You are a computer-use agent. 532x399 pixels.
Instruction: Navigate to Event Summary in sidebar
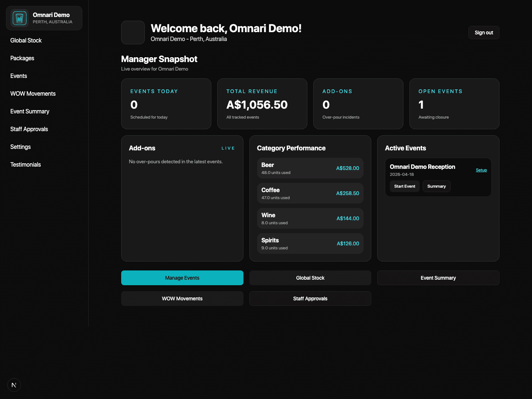click(30, 112)
